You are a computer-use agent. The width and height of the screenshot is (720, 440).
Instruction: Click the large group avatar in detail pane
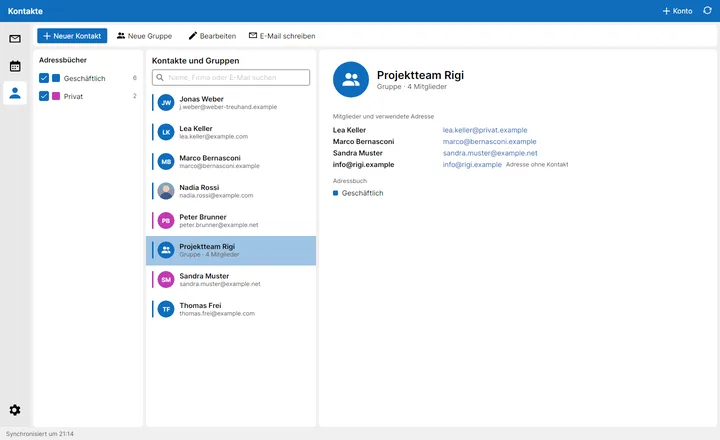tap(351, 79)
